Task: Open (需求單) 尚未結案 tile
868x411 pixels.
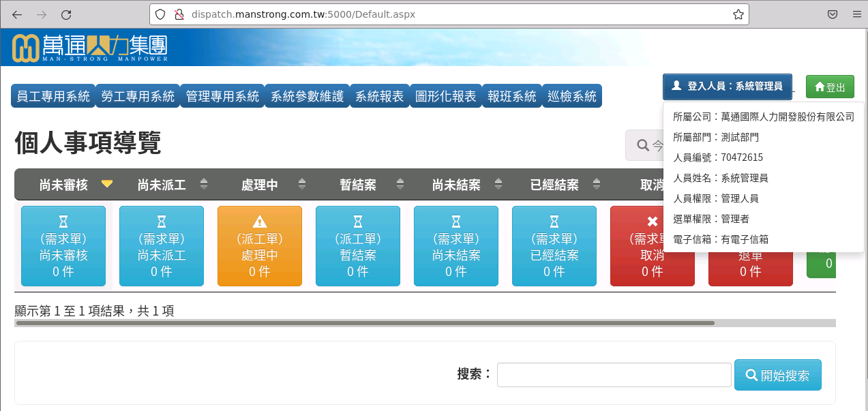Action: tap(456, 246)
